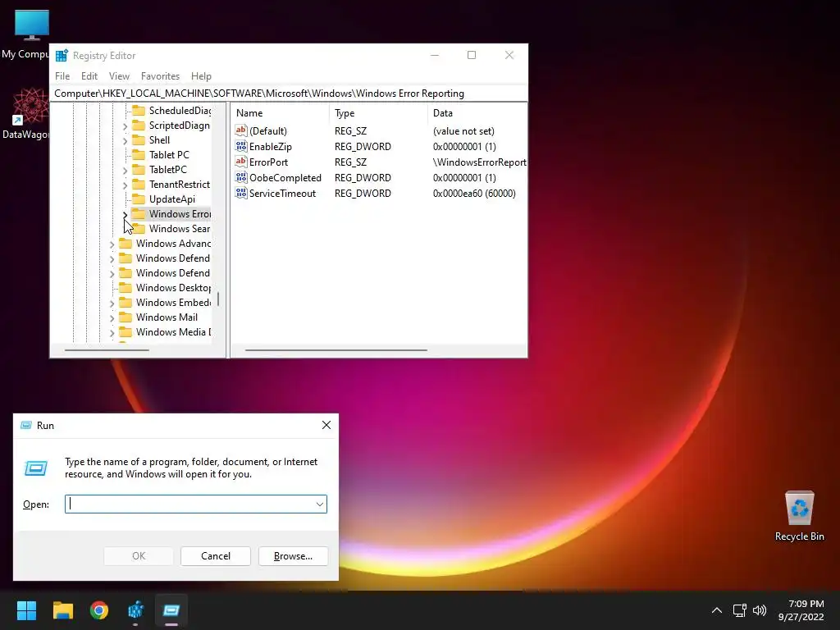Screen dimensions: 840x630
Task: Click the ServiceTimeout DWORD value icon
Action: 241,193
